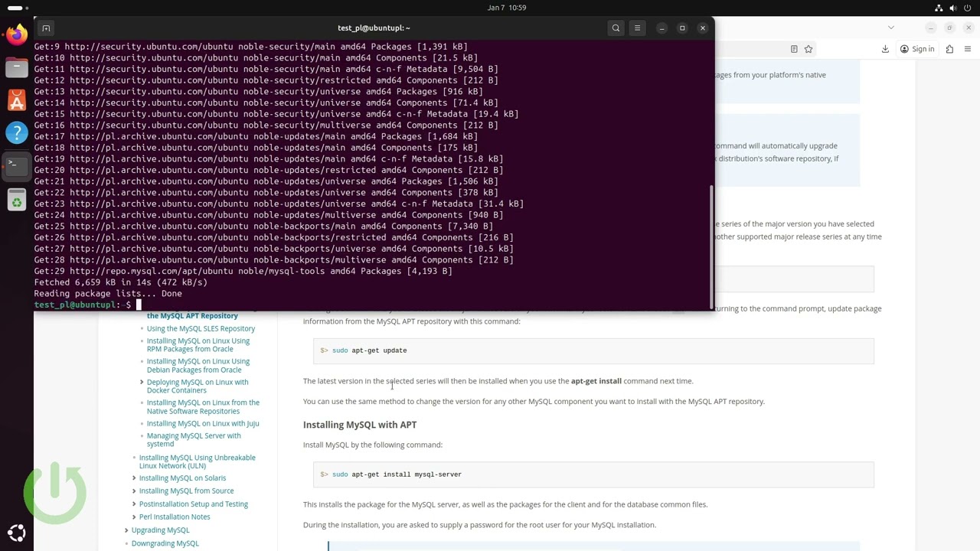Viewport: 980px width, 551px height.
Task: Open Using the MySQL SLES Repository link
Action: (x=201, y=328)
